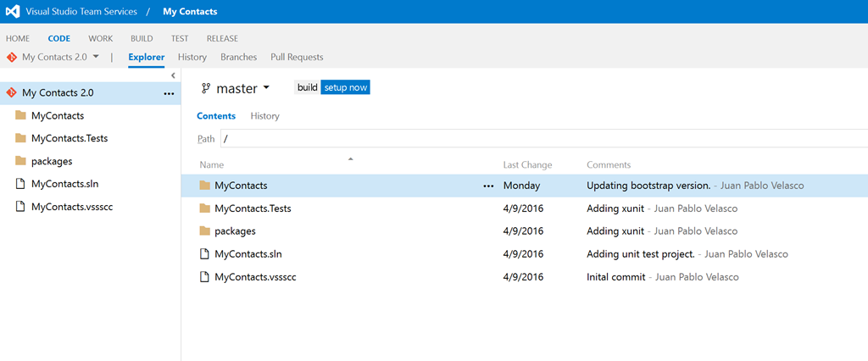Click the build badge label

point(307,88)
